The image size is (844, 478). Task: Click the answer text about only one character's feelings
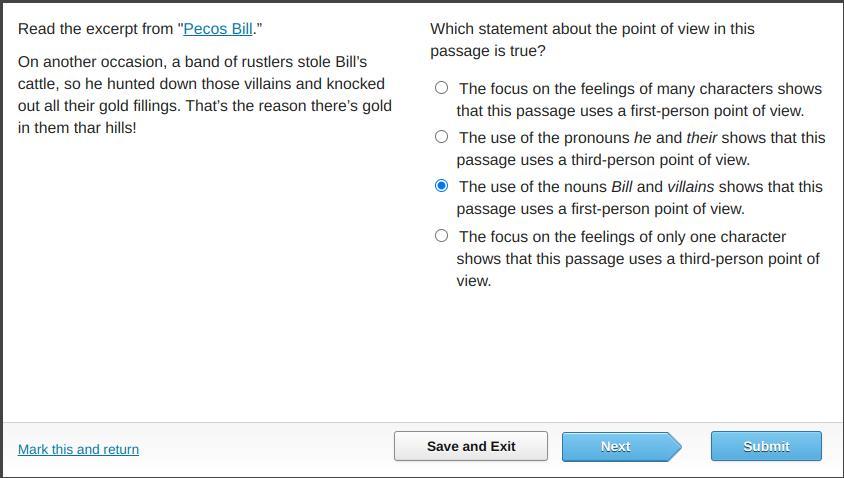click(638, 258)
